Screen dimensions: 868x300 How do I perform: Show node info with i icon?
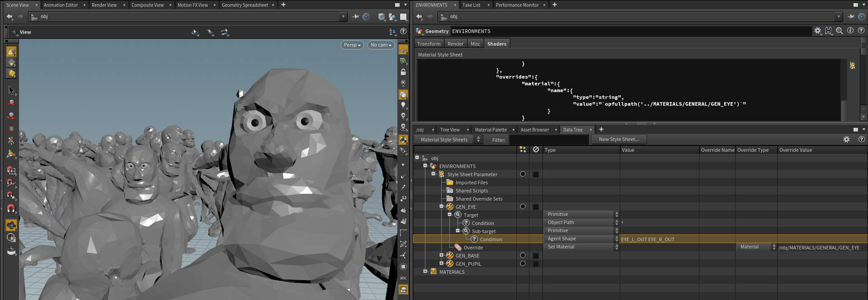tap(850, 31)
